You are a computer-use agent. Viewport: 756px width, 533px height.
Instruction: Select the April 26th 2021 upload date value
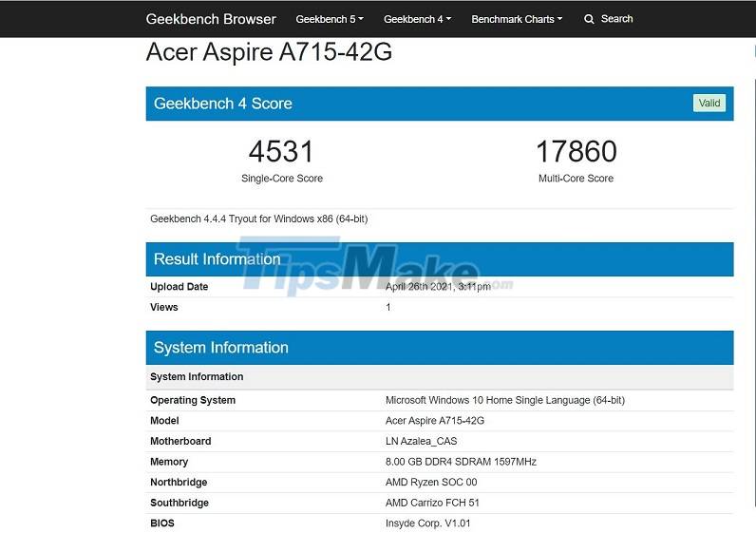438,287
